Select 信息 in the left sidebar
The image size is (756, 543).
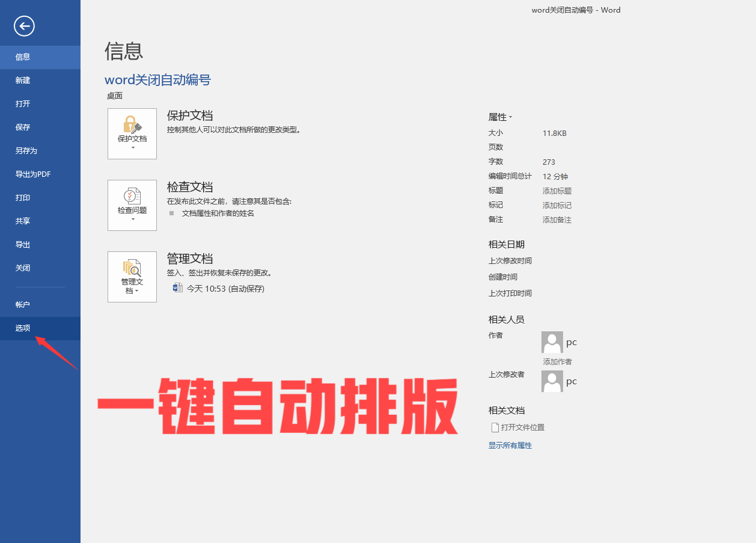pyautogui.click(x=23, y=57)
